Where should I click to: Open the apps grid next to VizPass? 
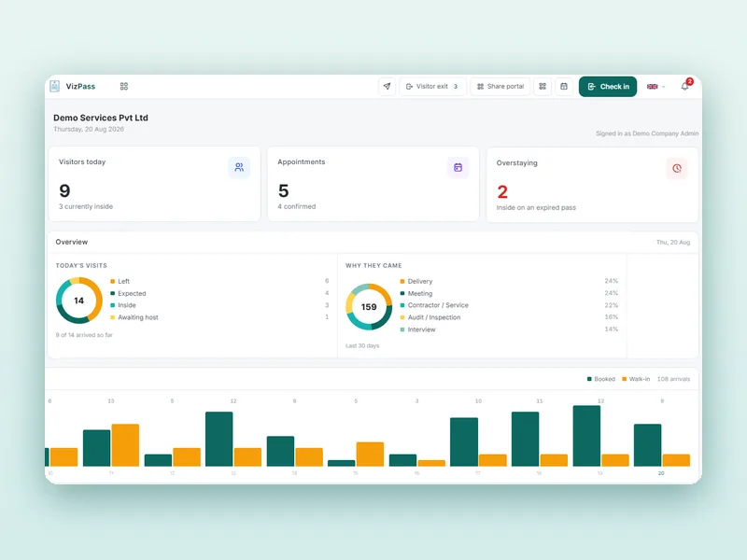coord(124,86)
